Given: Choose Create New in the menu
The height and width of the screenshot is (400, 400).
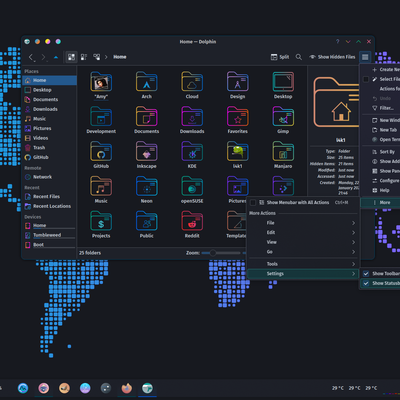Looking at the screenshot, I should 380,69.
